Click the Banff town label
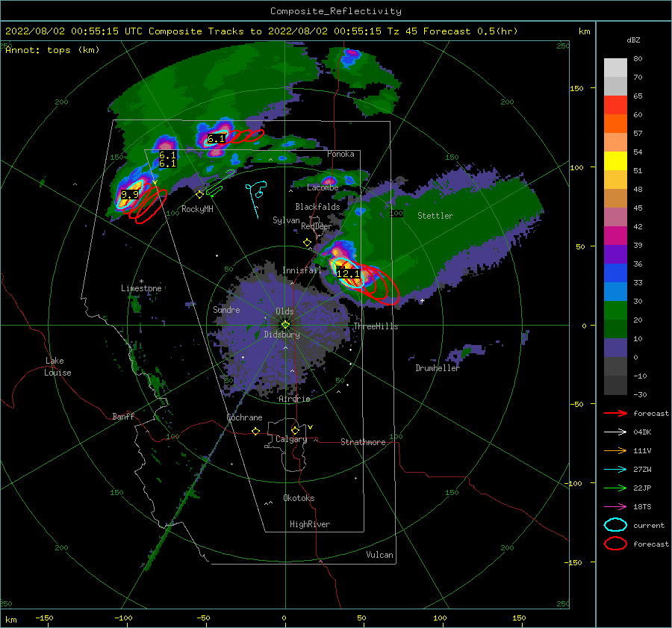 [123, 416]
